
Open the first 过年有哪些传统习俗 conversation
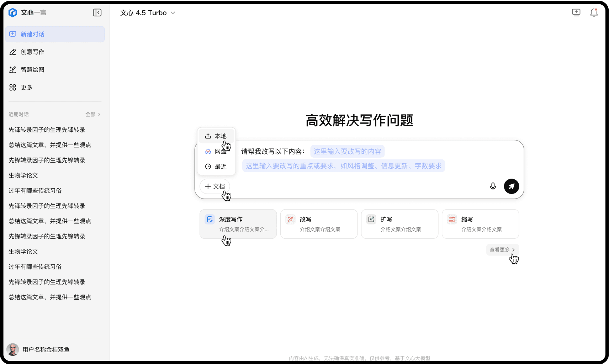pyautogui.click(x=35, y=191)
